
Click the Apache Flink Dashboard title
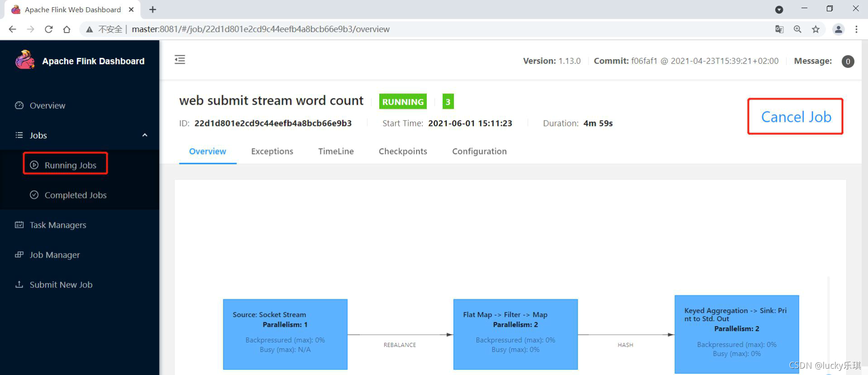pos(93,61)
